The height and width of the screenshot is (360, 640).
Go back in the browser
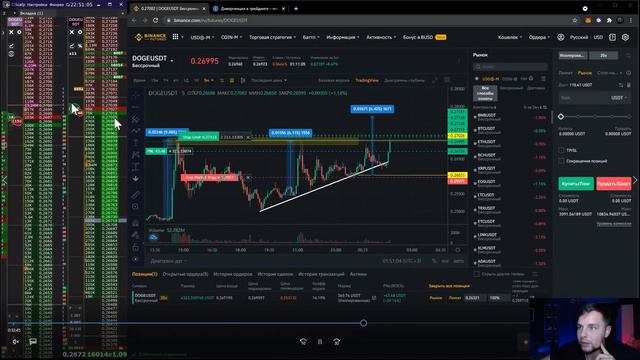134,20
